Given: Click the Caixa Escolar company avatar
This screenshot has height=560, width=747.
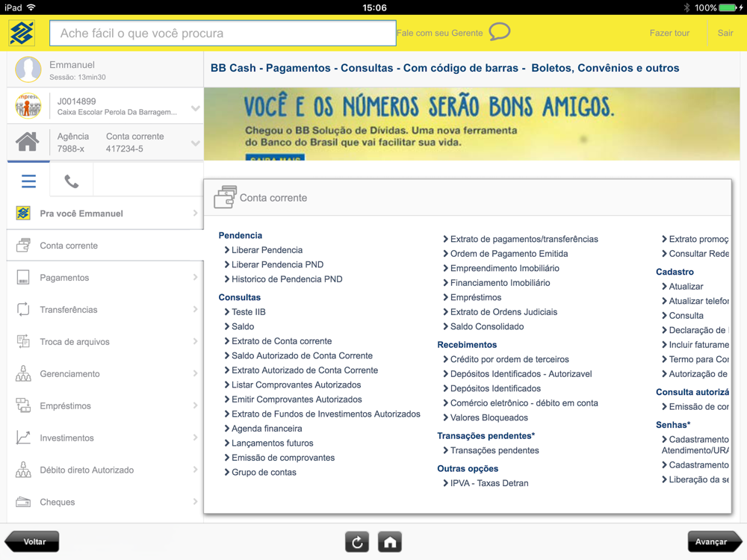Looking at the screenshot, I should 28,106.
